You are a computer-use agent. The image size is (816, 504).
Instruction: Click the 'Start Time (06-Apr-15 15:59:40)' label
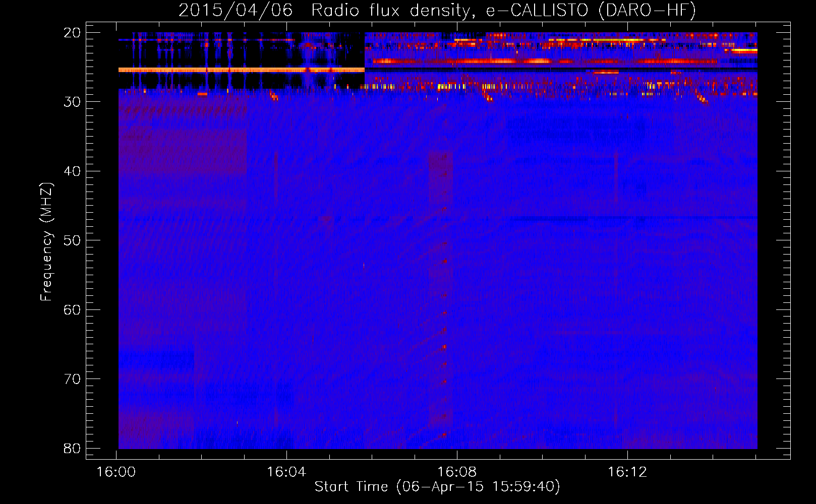click(x=437, y=487)
